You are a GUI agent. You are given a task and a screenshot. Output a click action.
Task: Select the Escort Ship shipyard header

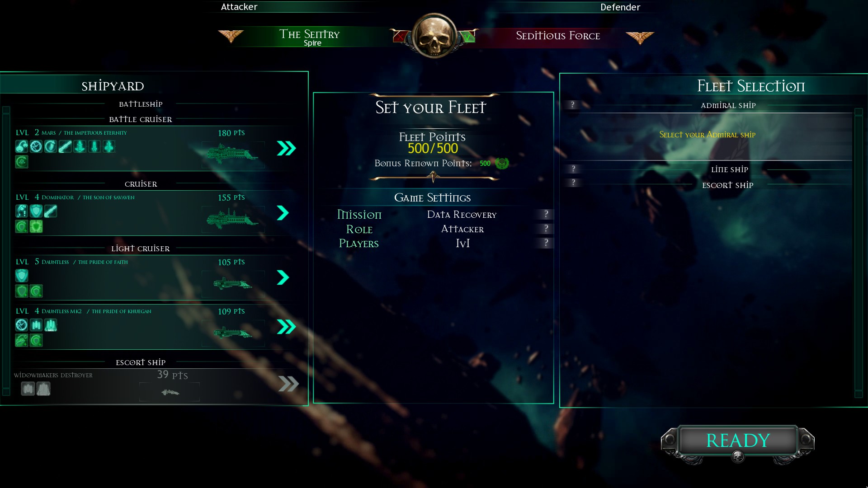141,362
